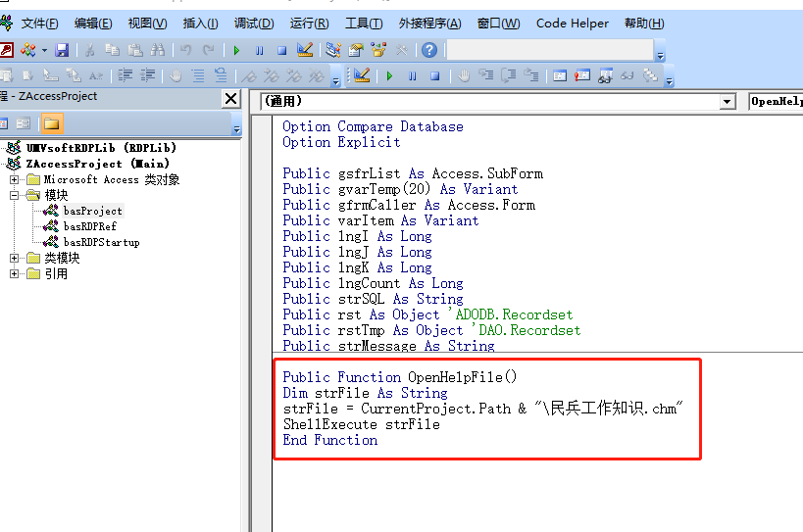Viewport: 803px width, 532px height.
Task: Open Visual Basic Help question mark icon
Action: [429, 50]
